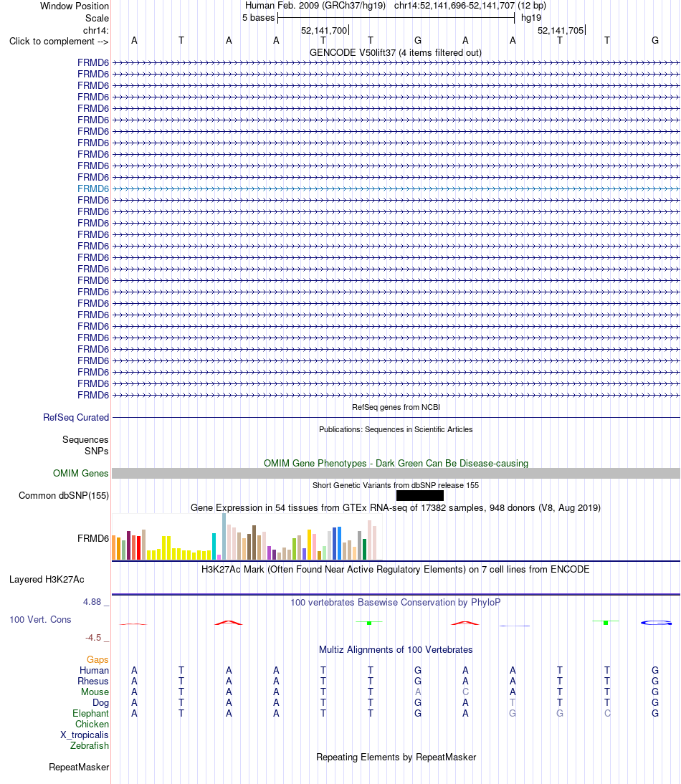
Task: Open the GENCODE V50lift37 track title
Action: [x=396, y=52]
